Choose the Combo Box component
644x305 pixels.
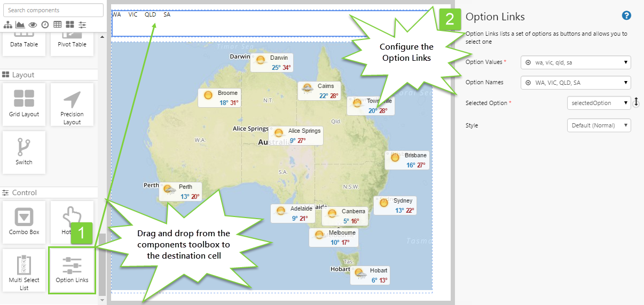(x=24, y=222)
